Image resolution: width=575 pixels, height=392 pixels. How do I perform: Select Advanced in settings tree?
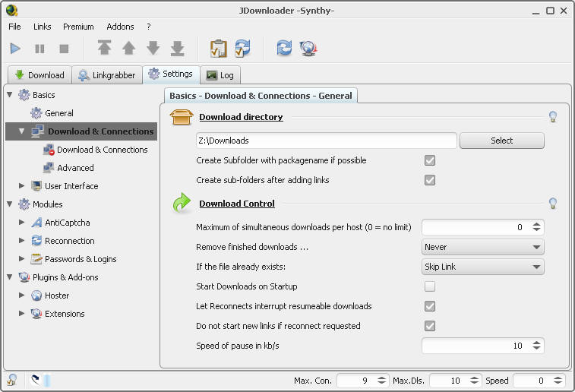coord(75,168)
